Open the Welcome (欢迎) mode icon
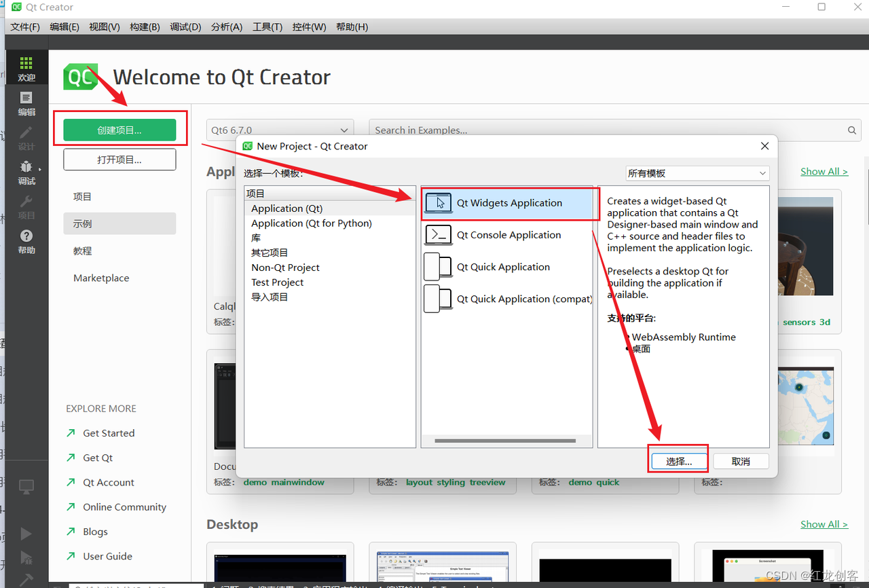 coord(26,69)
